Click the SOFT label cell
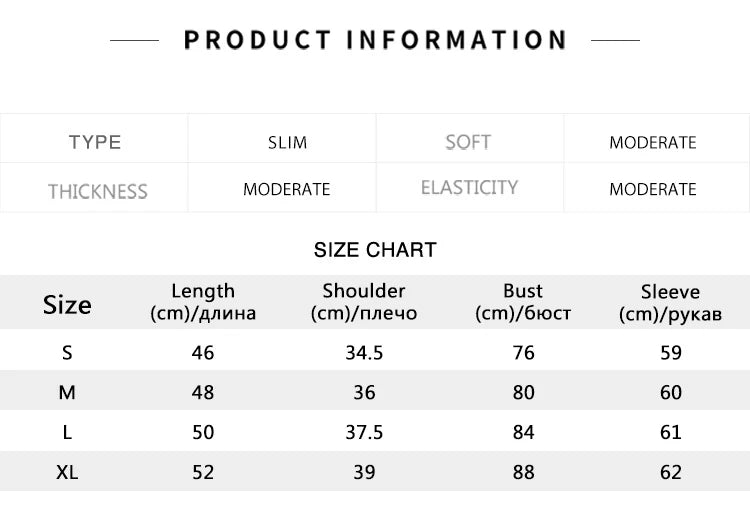The height and width of the screenshot is (528, 750). click(468, 142)
